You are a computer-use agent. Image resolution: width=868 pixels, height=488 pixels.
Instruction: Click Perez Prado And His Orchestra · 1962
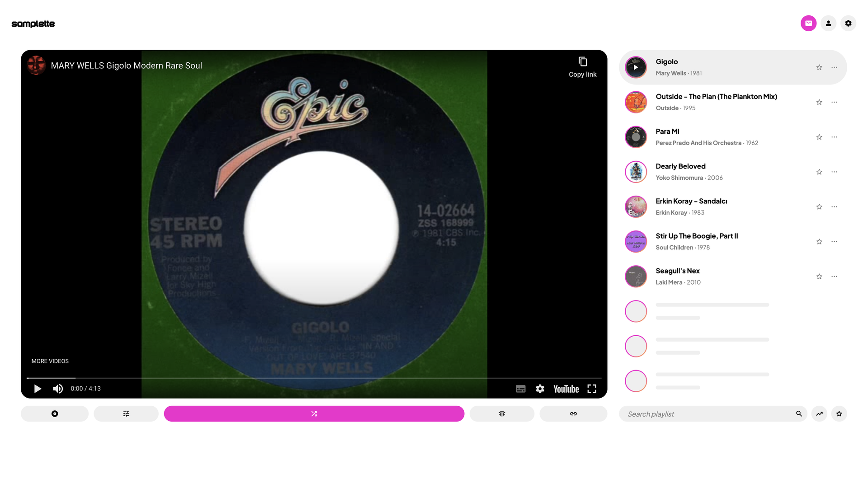tap(707, 143)
